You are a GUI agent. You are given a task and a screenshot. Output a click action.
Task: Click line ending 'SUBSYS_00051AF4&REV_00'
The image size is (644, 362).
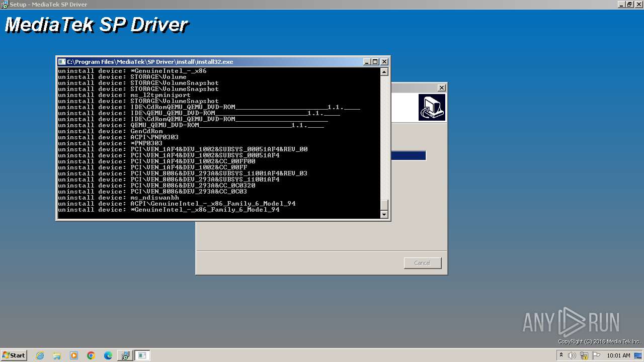click(x=183, y=149)
